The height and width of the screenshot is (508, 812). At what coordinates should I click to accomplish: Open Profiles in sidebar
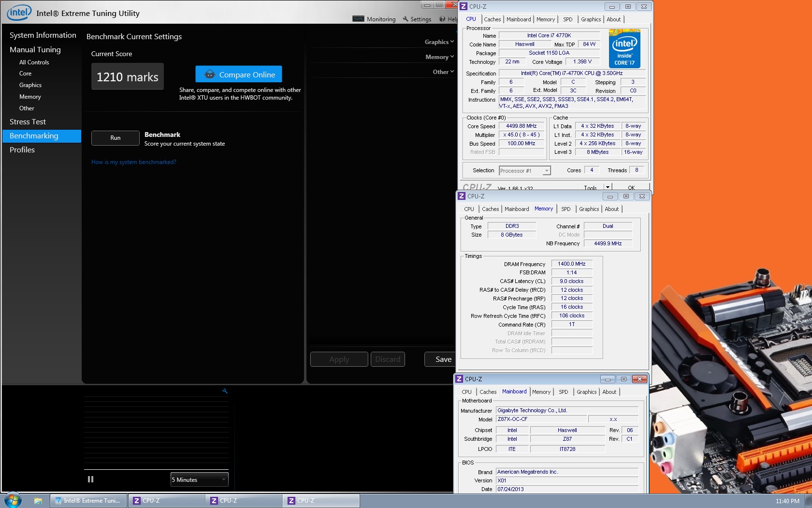[22, 150]
